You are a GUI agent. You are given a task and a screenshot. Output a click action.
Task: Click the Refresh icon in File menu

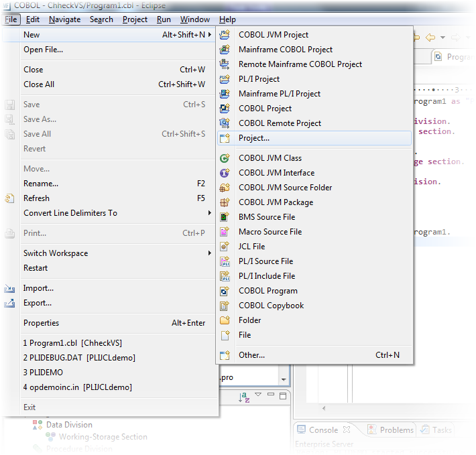pos(9,198)
